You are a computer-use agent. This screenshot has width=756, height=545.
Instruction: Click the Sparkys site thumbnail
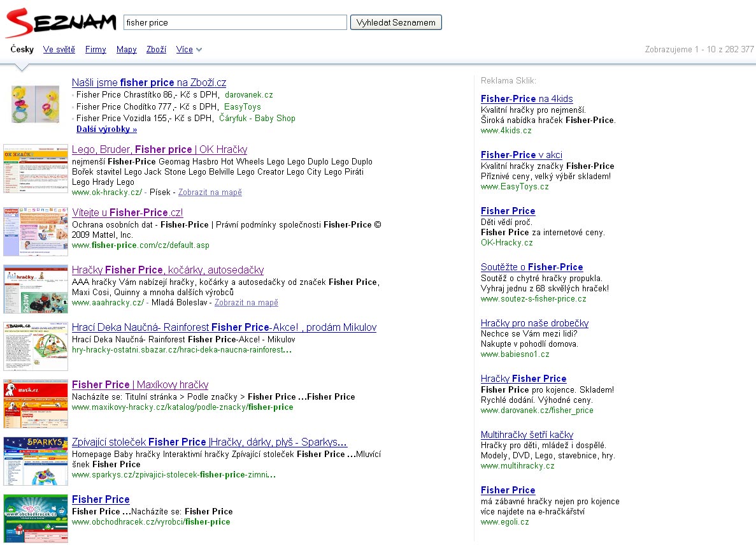[36, 461]
